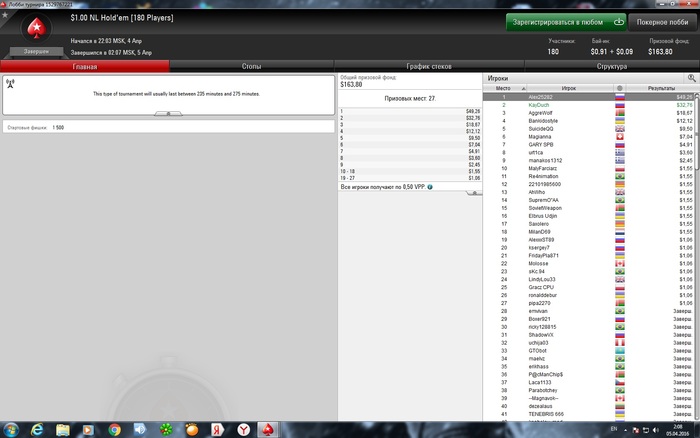
Task: Click the Завершен status label
Action: 37,51
